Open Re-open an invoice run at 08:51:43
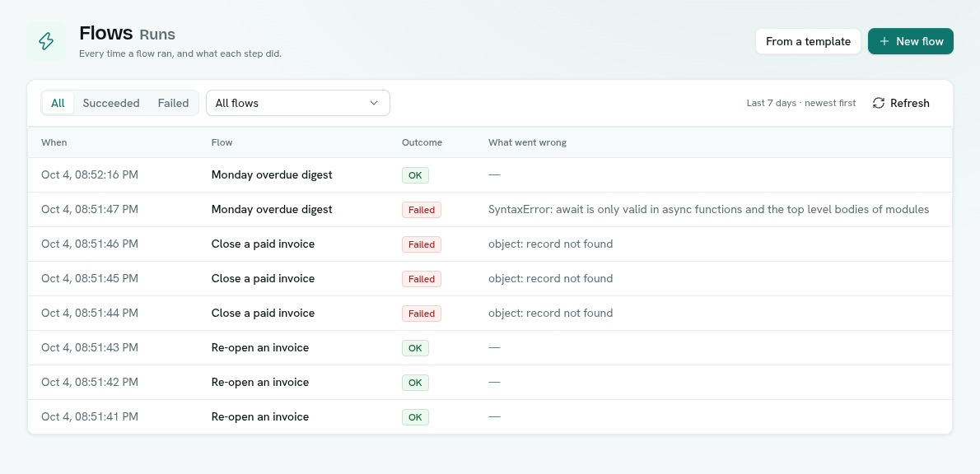980x474 pixels. pyautogui.click(x=260, y=347)
